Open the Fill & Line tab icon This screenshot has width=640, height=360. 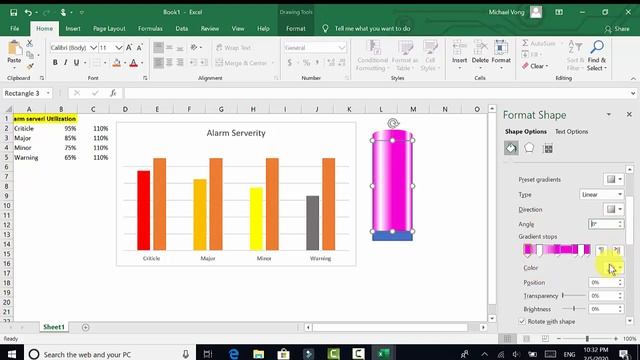(x=511, y=148)
